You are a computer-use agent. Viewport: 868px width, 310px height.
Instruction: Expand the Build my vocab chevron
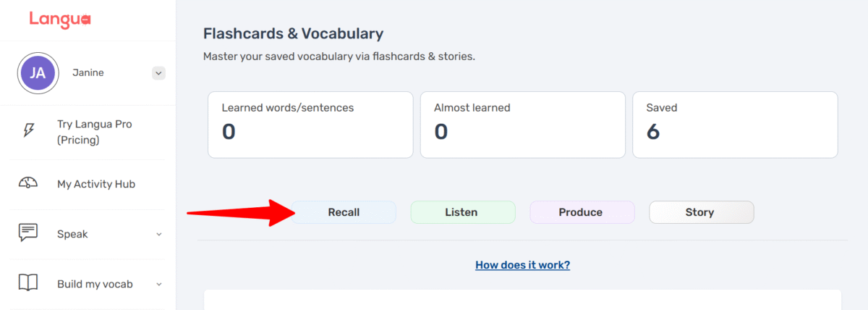tap(159, 285)
